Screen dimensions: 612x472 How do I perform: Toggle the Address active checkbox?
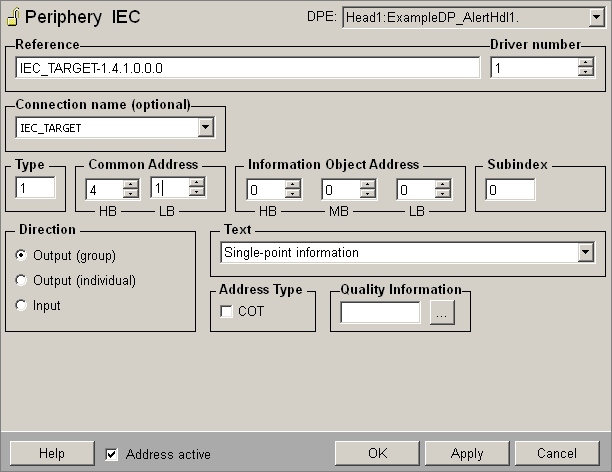click(112, 454)
